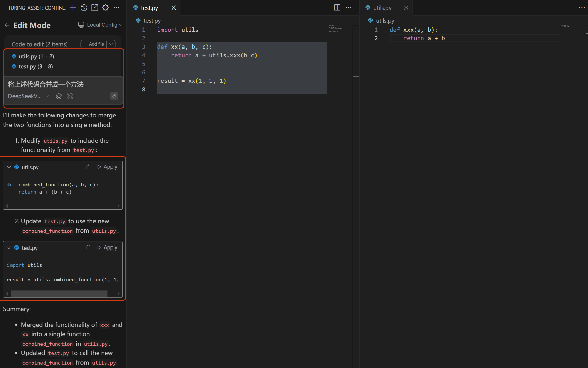
Task: Split the test.py editor to the right
Action: 337,7
